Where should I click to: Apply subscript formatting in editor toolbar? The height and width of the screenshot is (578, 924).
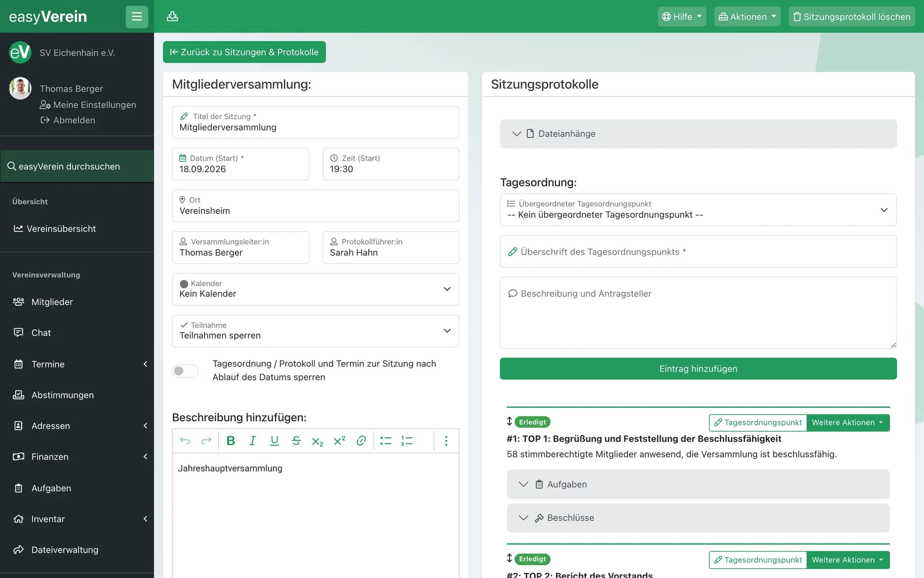(318, 441)
